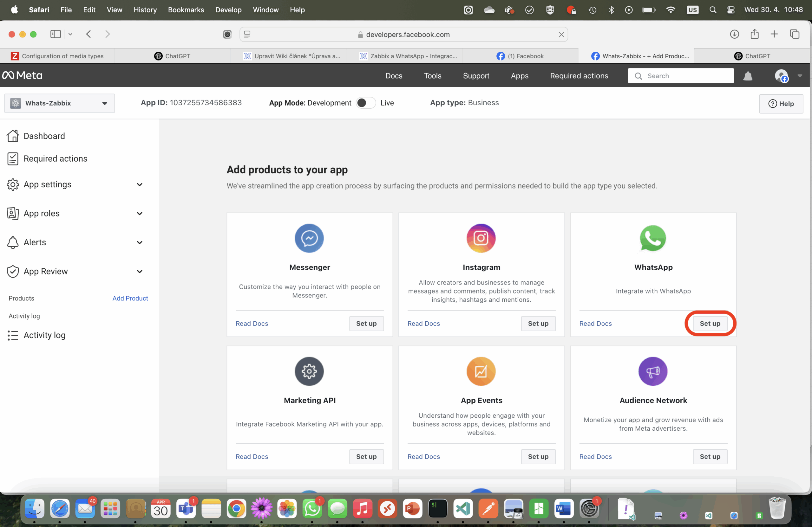Screen dimensions: 812x527
Task: Show Safari tab overview
Action: click(795, 34)
